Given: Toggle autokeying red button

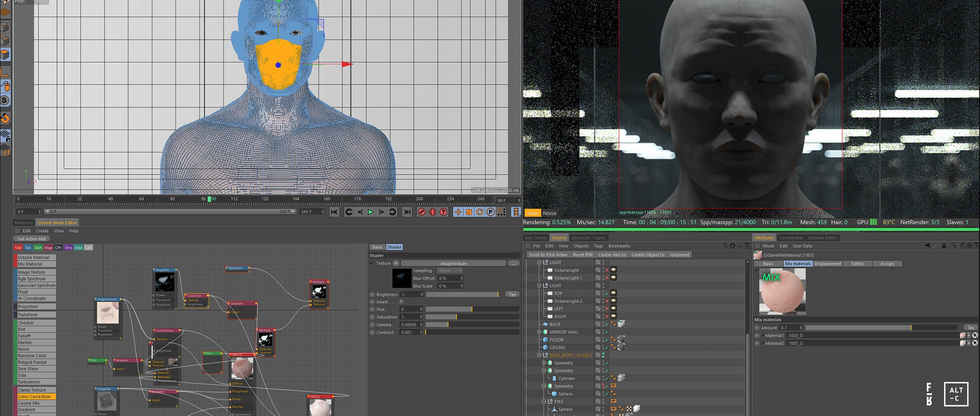Looking at the screenshot, I should point(433,212).
